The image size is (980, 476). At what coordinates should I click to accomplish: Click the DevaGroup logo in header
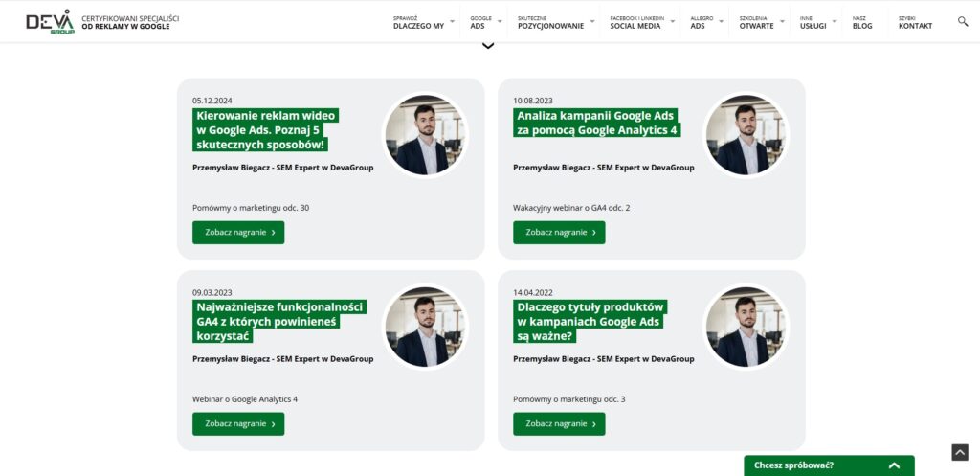[50, 22]
